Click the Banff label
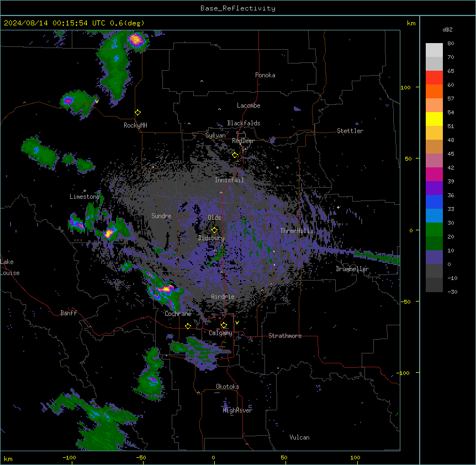Image resolution: width=476 pixels, height=465 pixels. [x=68, y=313]
